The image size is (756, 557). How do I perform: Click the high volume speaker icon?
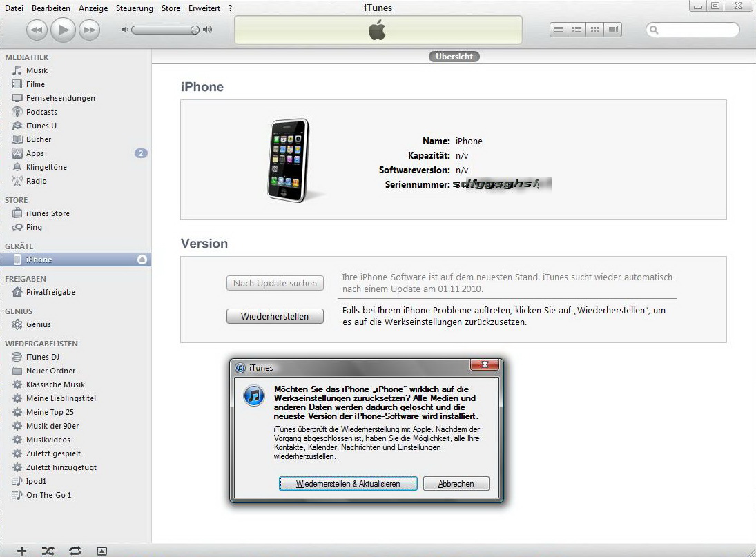coord(207,30)
